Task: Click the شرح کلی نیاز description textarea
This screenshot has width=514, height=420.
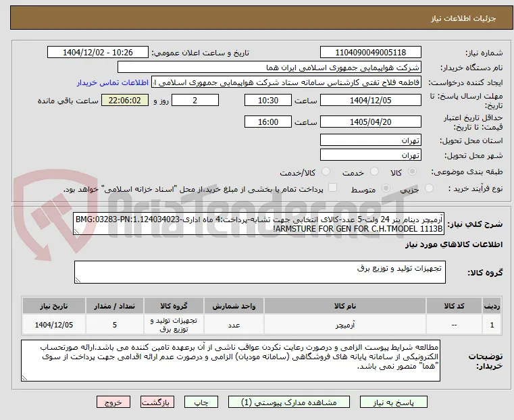Action: pos(259,224)
